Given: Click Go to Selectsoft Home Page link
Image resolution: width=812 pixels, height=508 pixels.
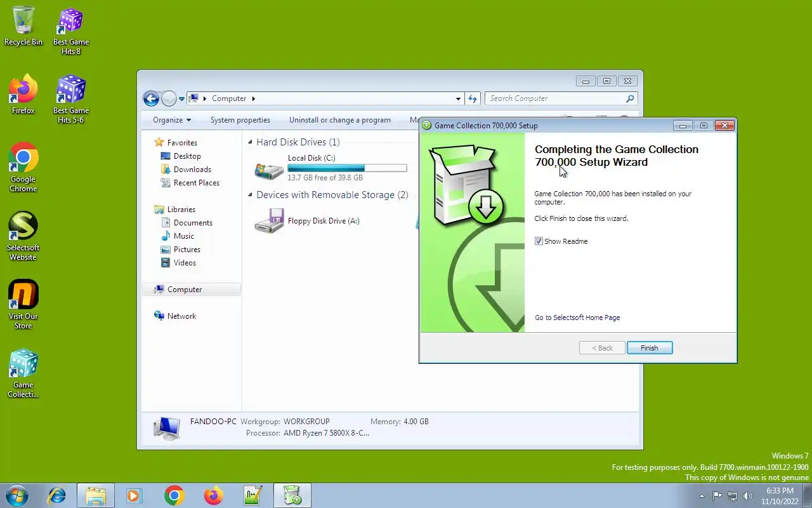Looking at the screenshot, I should pos(577,317).
